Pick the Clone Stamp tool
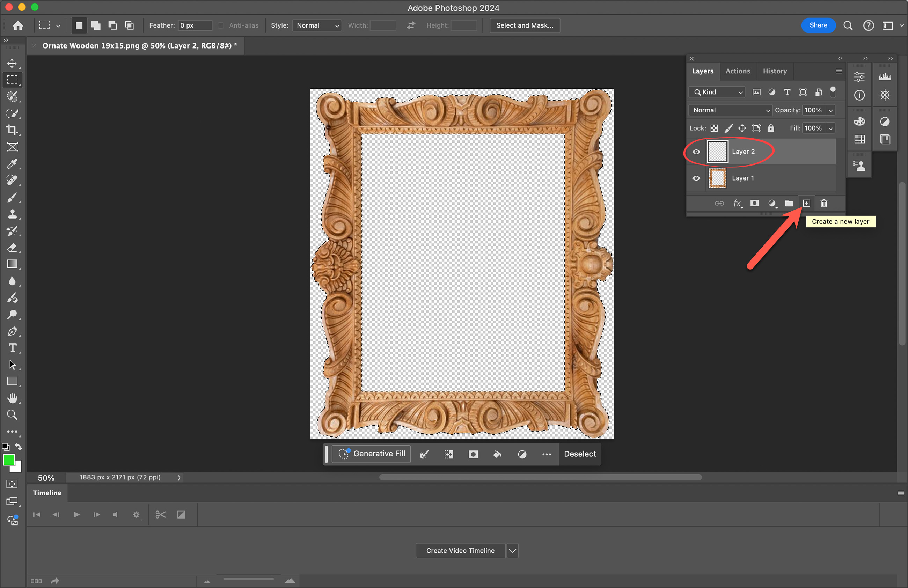 click(x=12, y=214)
